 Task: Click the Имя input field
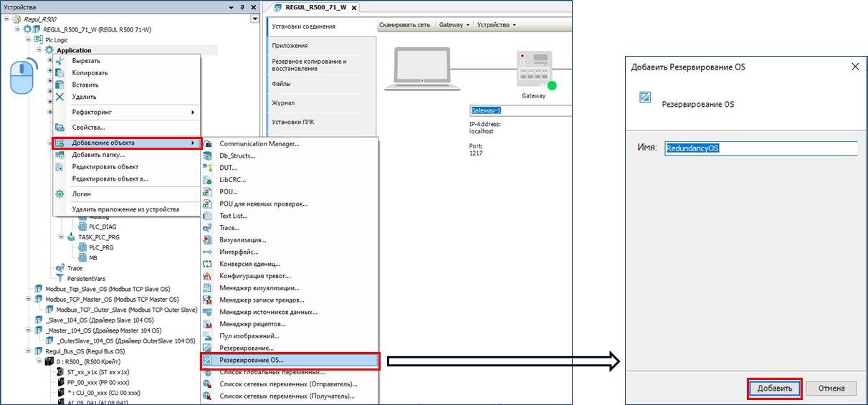[760, 148]
